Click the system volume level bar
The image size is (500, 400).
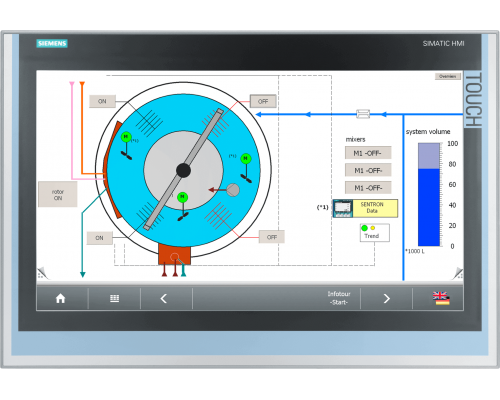point(429,195)
